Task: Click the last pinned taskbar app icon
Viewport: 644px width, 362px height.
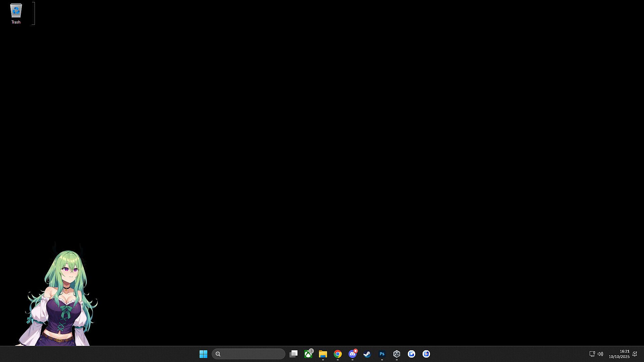Action: [x=426, y=354]
